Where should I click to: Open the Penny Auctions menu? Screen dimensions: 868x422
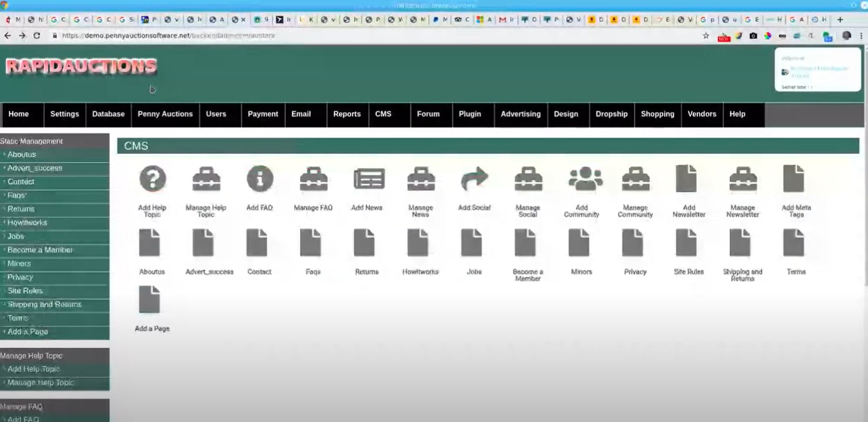(165, 115)
